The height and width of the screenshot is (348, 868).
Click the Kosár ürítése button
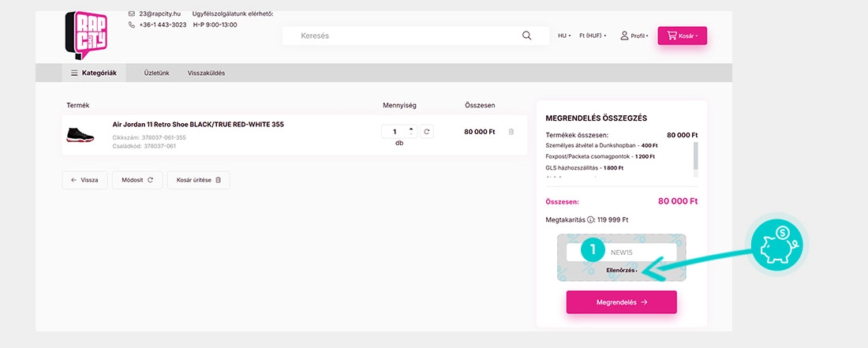[x=199, y=180]
